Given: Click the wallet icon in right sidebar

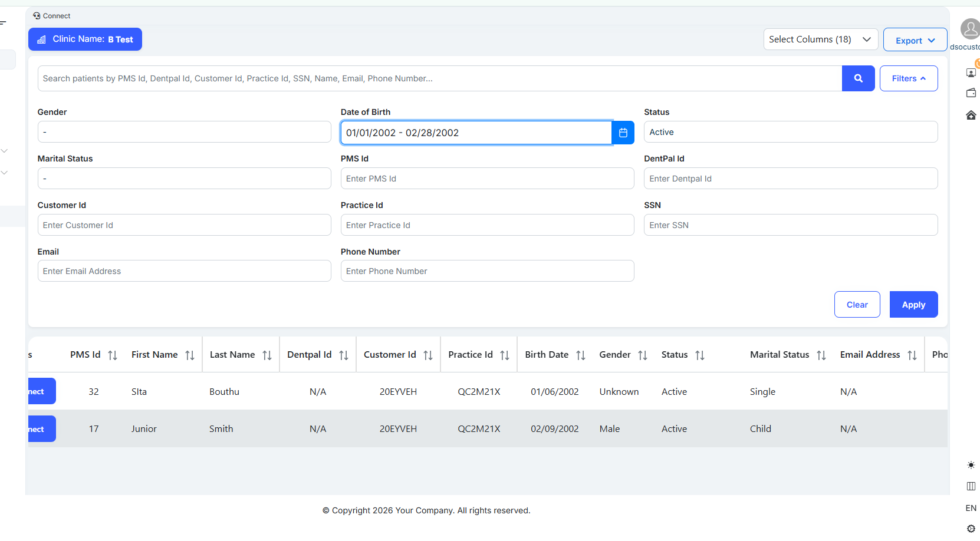Looking at the screenshot, I should tap(971, 93).
